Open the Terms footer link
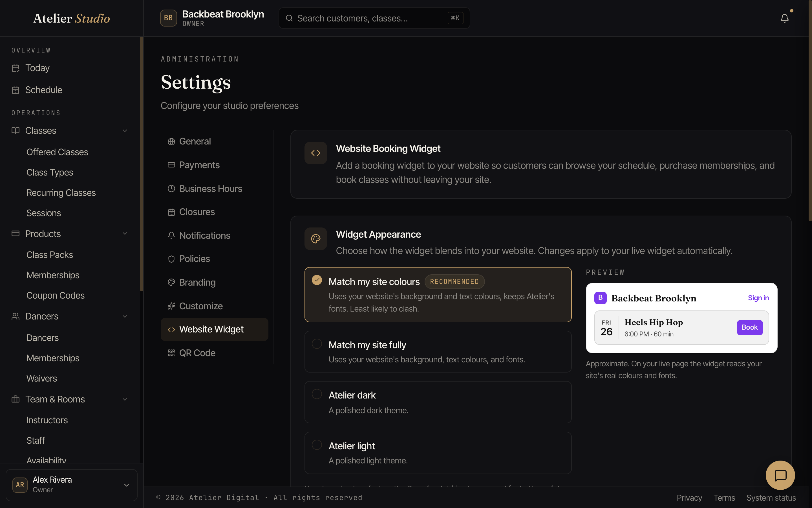The image size is (812, 508). coord(724,498)
